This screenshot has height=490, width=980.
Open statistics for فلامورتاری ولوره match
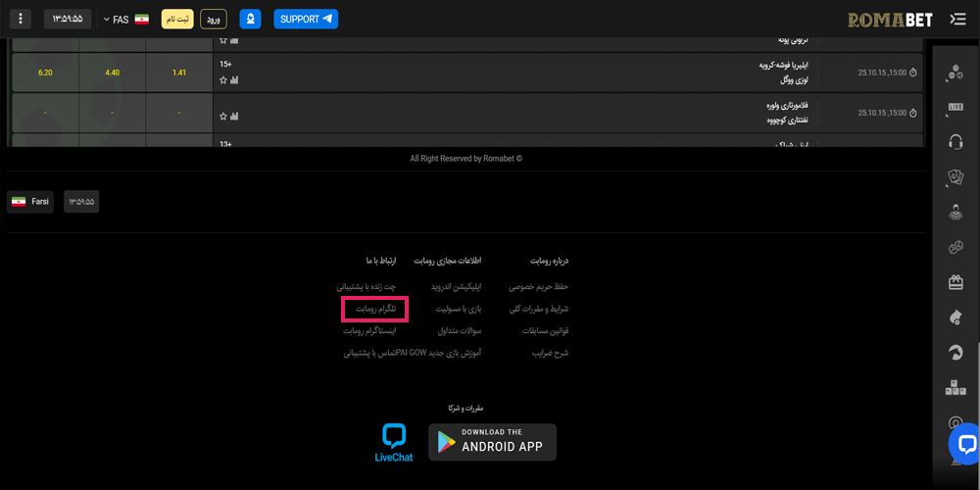234,117
